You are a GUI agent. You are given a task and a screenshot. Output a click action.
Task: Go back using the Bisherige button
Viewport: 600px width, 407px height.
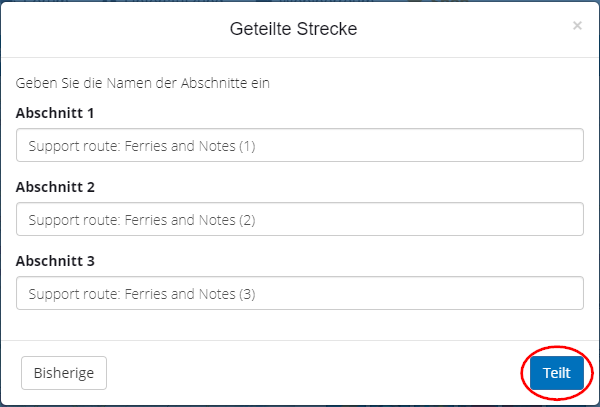[x=64, y=373]
